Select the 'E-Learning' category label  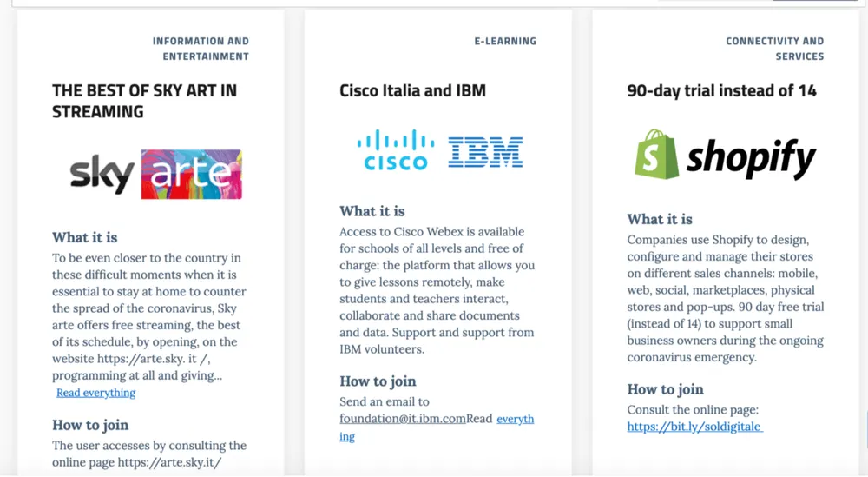pos(505,41)
